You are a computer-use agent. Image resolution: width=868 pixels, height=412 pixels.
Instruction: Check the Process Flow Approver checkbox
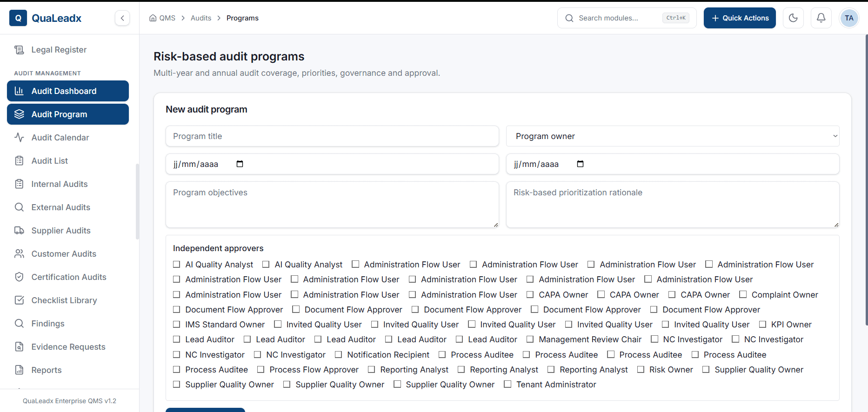pyautogui.click(x=260, y=370)
